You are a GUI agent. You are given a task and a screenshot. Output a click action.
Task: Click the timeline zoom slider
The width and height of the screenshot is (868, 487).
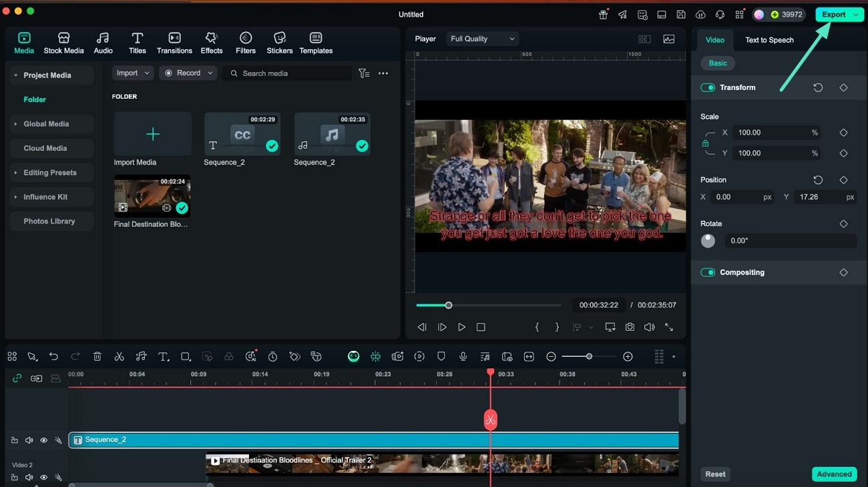point(588,357)
